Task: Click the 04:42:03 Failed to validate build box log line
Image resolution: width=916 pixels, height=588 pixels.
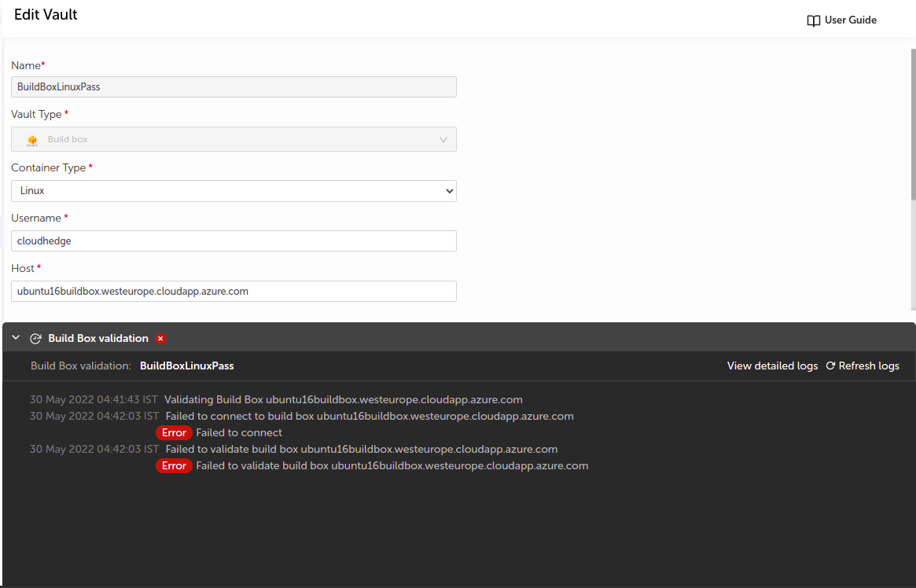Action: tap(361, 450)
